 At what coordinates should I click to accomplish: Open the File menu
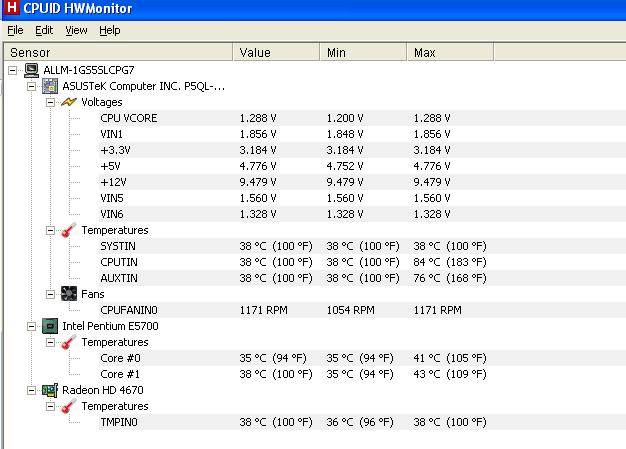pyautogui.click(x=15, y=30)
